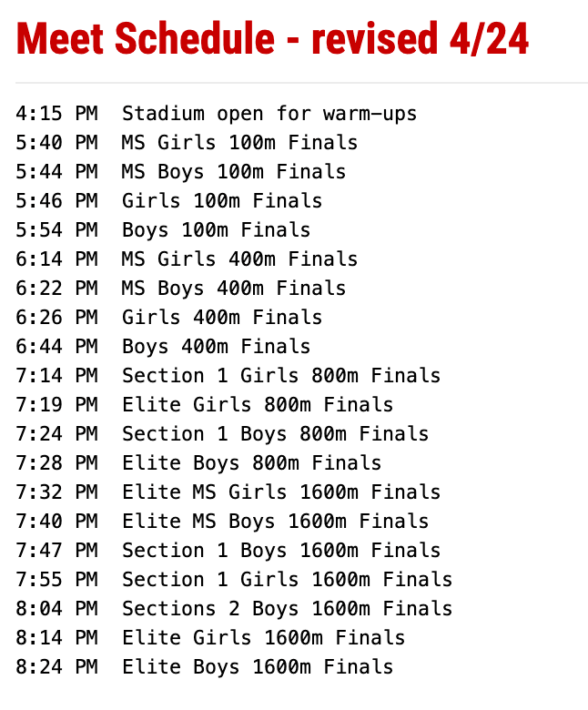Click the Meet Schedule revised 4/24 heading
588x710 pixels.
tap(272, 39)
